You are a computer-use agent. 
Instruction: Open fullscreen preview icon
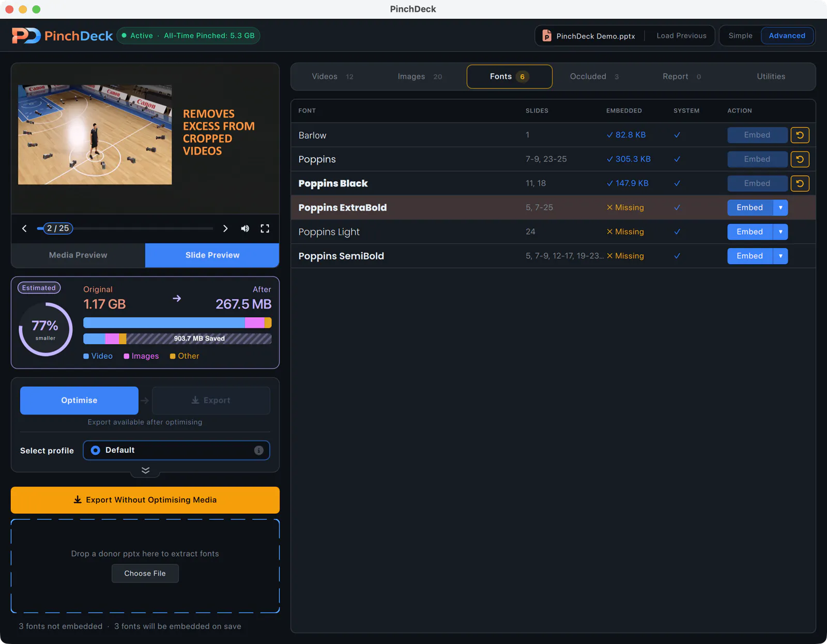(265, 228)
